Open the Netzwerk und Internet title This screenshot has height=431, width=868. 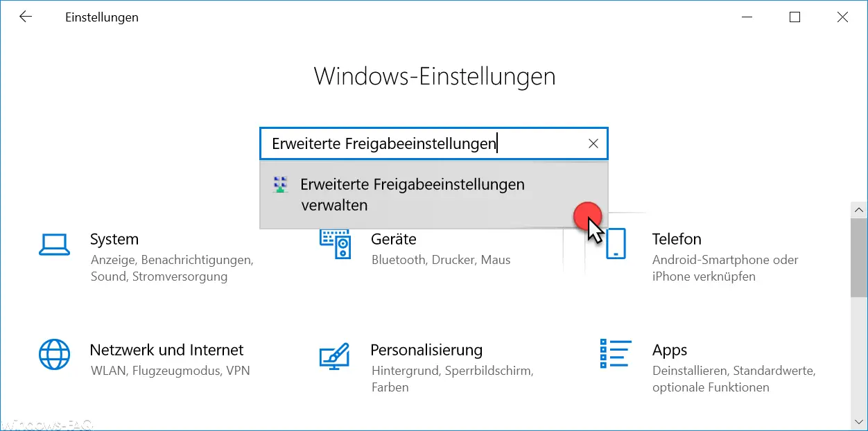click(167, 350)
